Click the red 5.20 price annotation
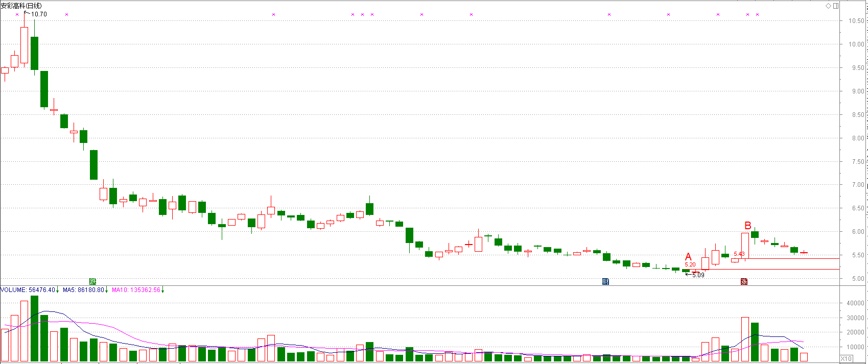 click(x=690, y=264)
